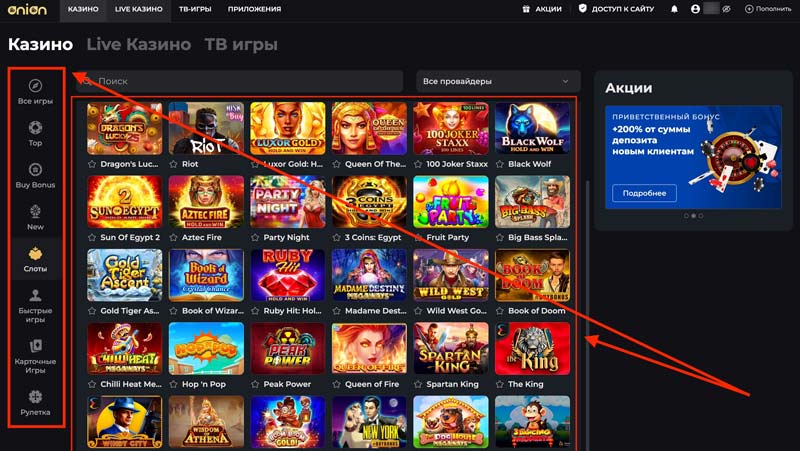Favorite the Riot game star
The height and width of the screenshot is (451, 800).
(173, 164)
